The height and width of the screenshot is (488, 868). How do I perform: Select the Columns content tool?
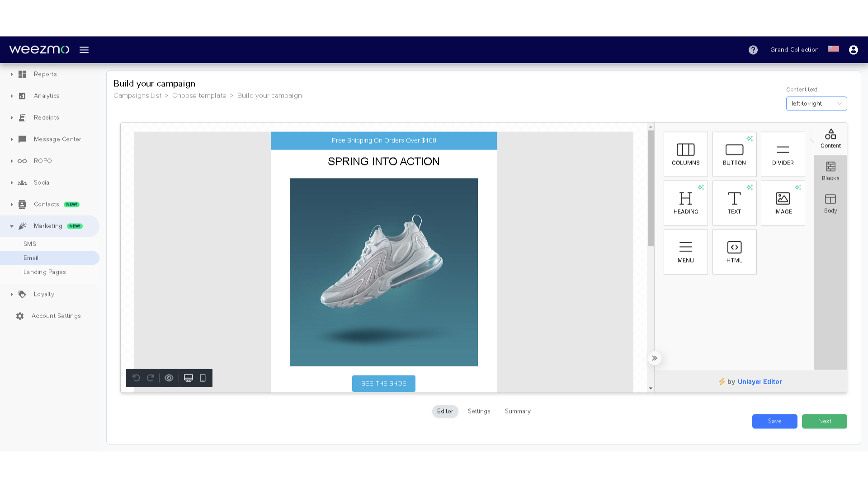pyautogui.click(x=685, y=154)
